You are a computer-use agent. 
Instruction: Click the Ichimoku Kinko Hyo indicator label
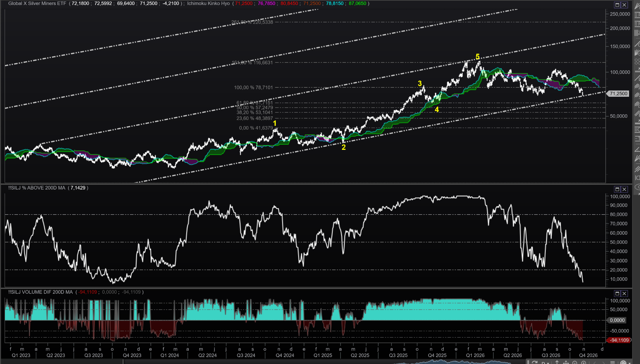coord(208,3)
